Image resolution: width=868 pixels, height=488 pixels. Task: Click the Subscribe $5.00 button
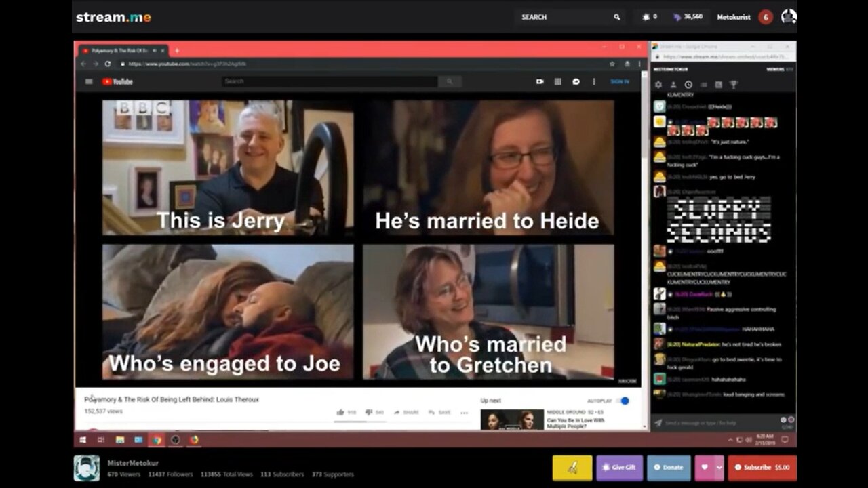point(762,468)
